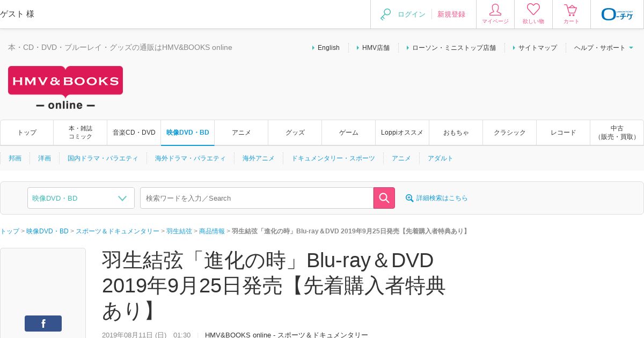Select the 音楽CD・DVD tab
The height and width of the screenshot is (338, 644).
134,133
